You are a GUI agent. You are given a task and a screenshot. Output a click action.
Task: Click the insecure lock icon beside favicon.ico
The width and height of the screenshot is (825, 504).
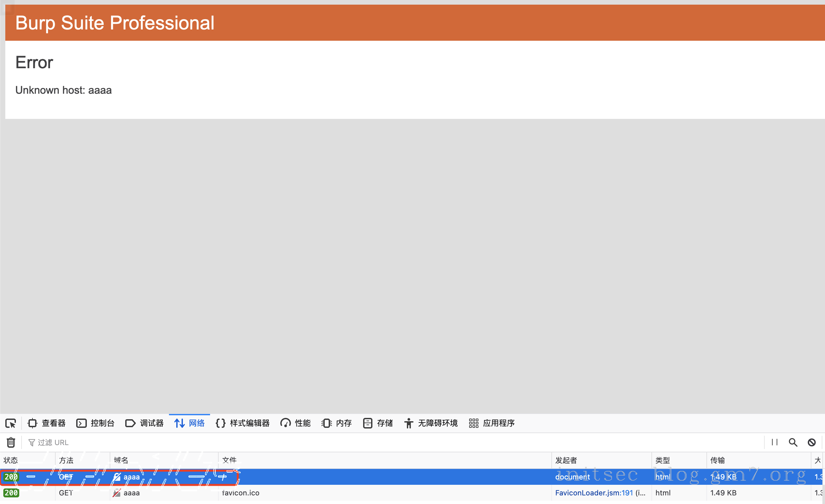coord(117,493)
